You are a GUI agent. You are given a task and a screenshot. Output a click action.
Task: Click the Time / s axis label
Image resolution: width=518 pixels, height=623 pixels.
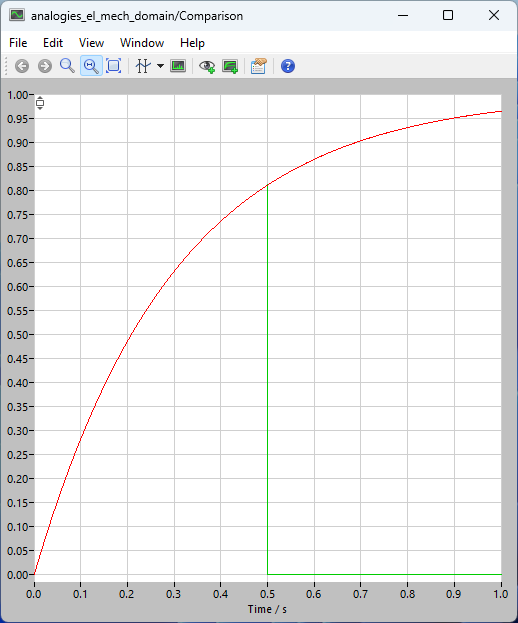click(267, 609)
